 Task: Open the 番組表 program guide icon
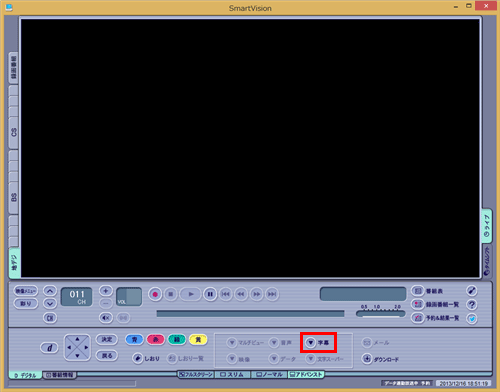[417, 291]
